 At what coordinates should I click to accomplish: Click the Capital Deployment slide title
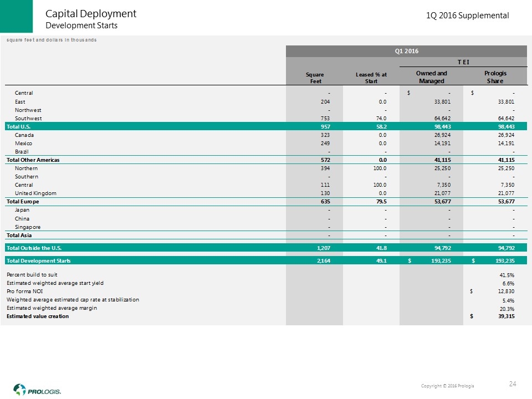[x=91, y=13]
